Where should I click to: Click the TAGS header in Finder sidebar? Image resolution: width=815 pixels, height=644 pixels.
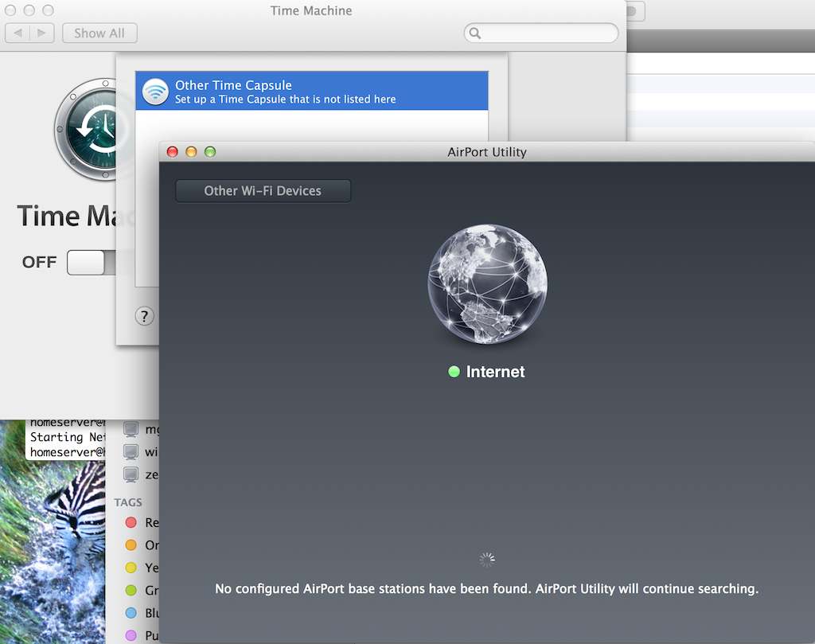pyautogui.click(x=128, y=502)
